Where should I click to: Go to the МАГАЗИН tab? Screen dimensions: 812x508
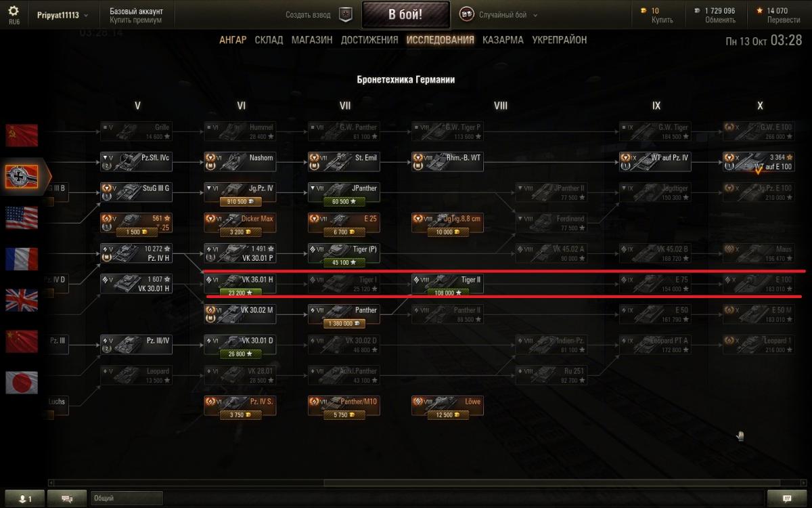312,40
